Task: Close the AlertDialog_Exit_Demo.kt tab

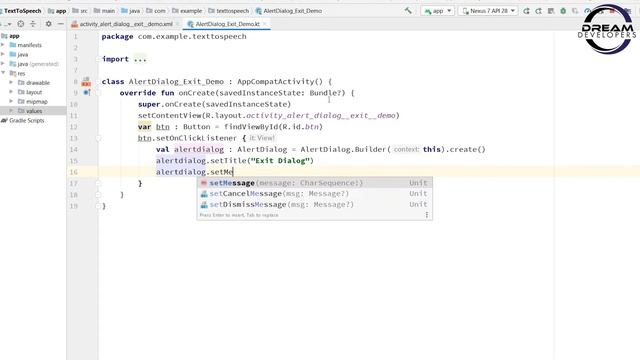Action: [x=265, y=24]
